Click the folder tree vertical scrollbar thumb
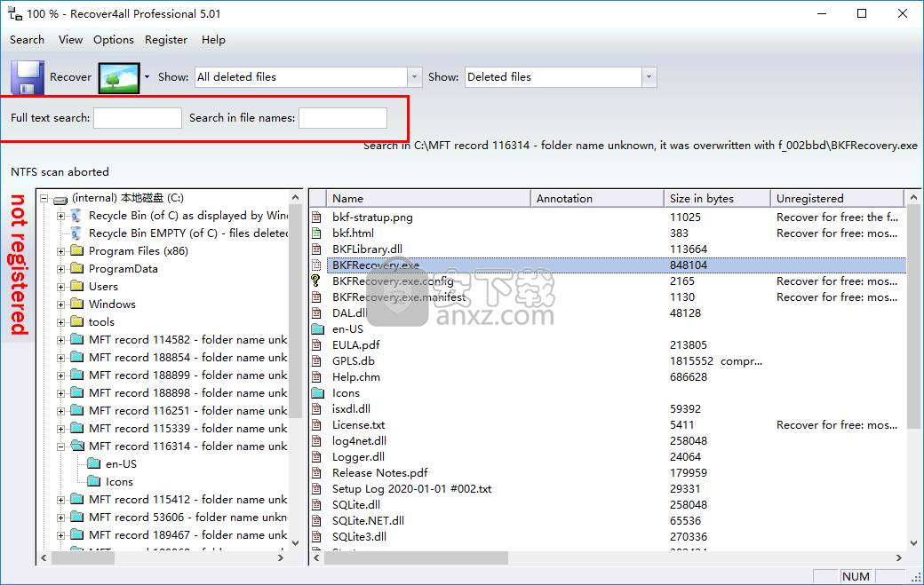 pyautogui.click(x=296, y=310)
